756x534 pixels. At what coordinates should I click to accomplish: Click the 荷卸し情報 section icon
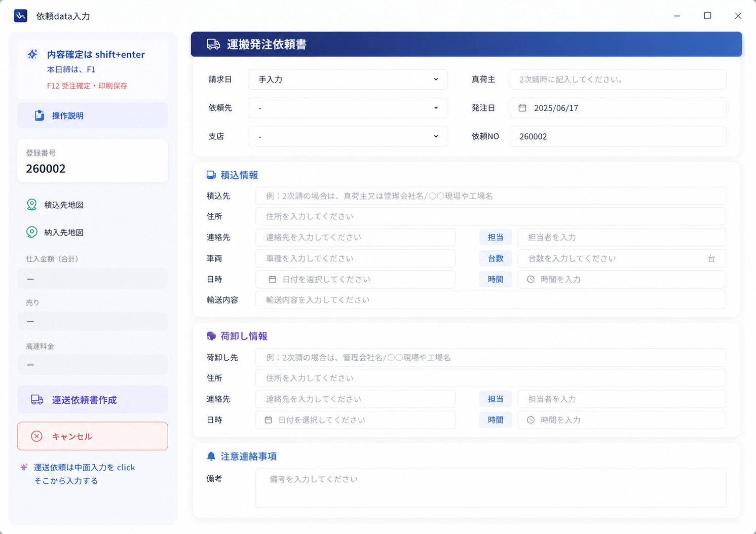(x=211, y=336)
